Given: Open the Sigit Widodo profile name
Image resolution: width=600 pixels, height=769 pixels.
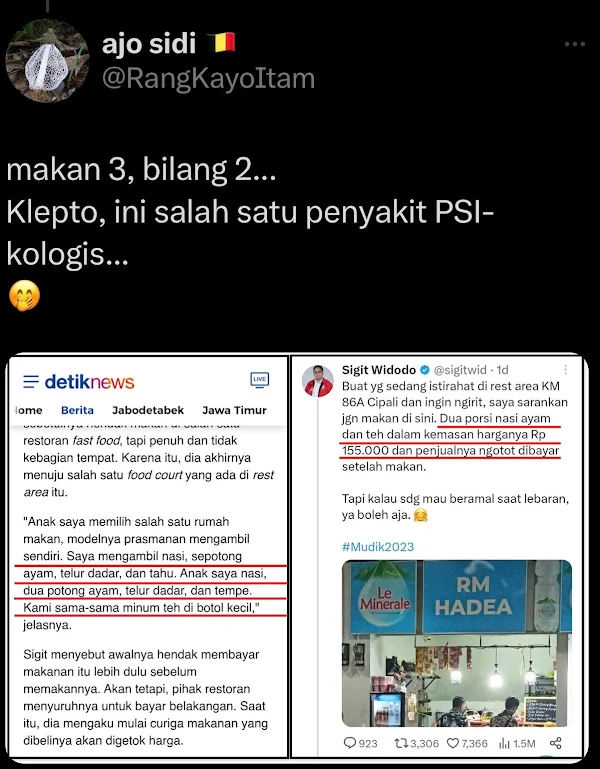Looking at the screenshot, I should tap(379, 370).
